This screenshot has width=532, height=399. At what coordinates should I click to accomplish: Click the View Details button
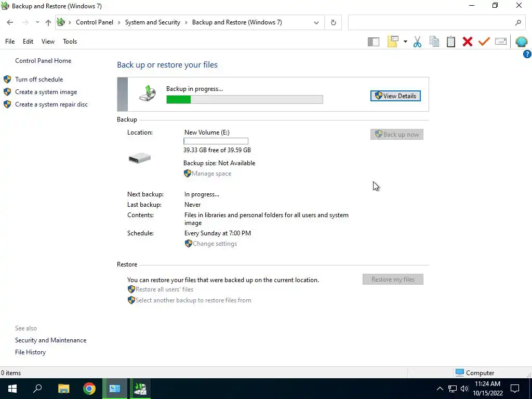click(x=395, y=96)
